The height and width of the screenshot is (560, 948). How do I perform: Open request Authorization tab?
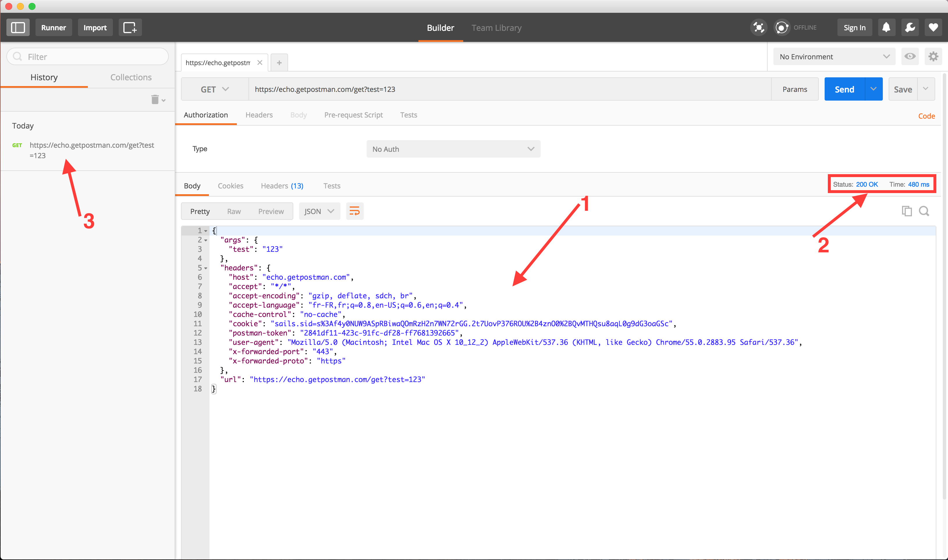pos(206,115)
